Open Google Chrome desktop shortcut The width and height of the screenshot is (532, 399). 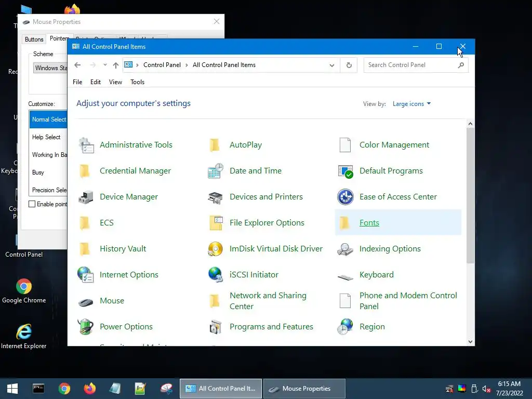coord(24,291)
